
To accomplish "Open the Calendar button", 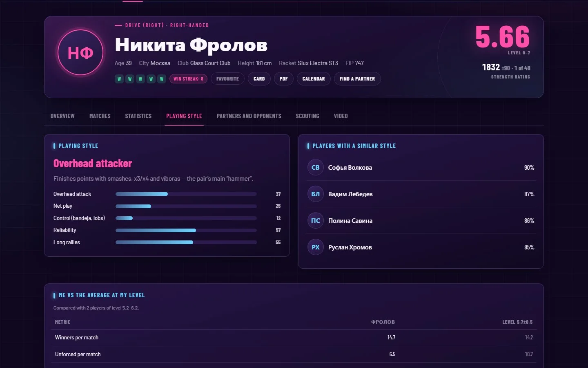I will coord(314,79).
